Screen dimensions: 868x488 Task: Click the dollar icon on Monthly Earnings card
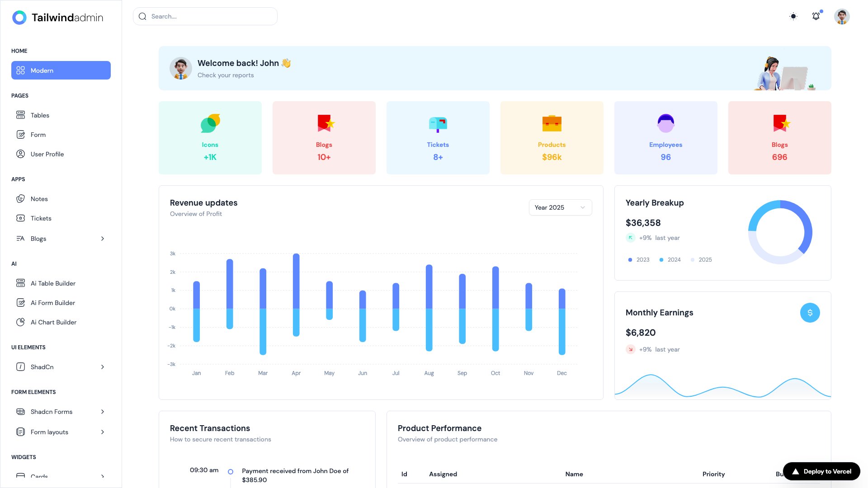click(810, 312)
